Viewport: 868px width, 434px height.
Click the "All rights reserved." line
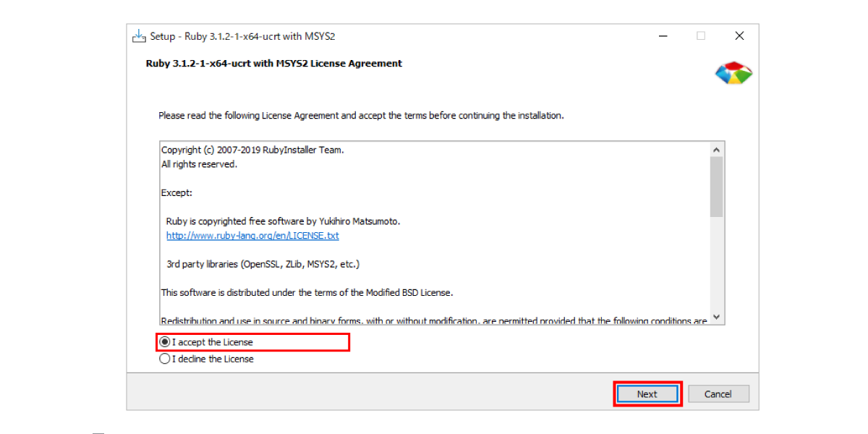(199, 164)
